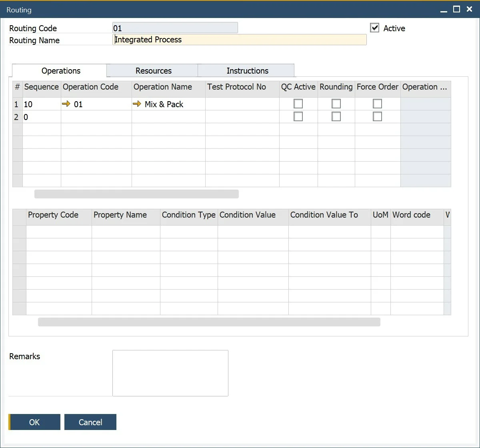Click the Cancel button
480x448 pixels.
[90, 422]
